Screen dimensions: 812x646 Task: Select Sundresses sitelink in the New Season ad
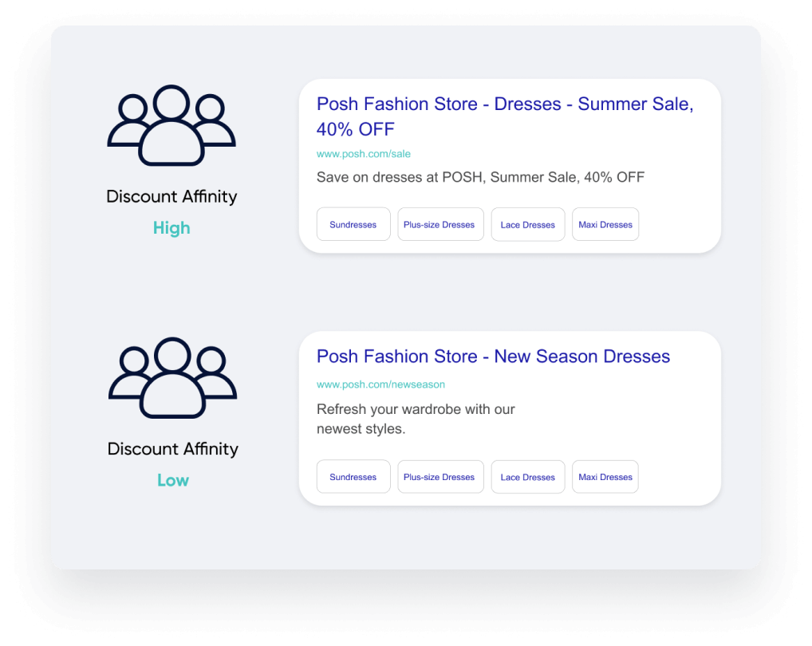(x=353, y=477)
